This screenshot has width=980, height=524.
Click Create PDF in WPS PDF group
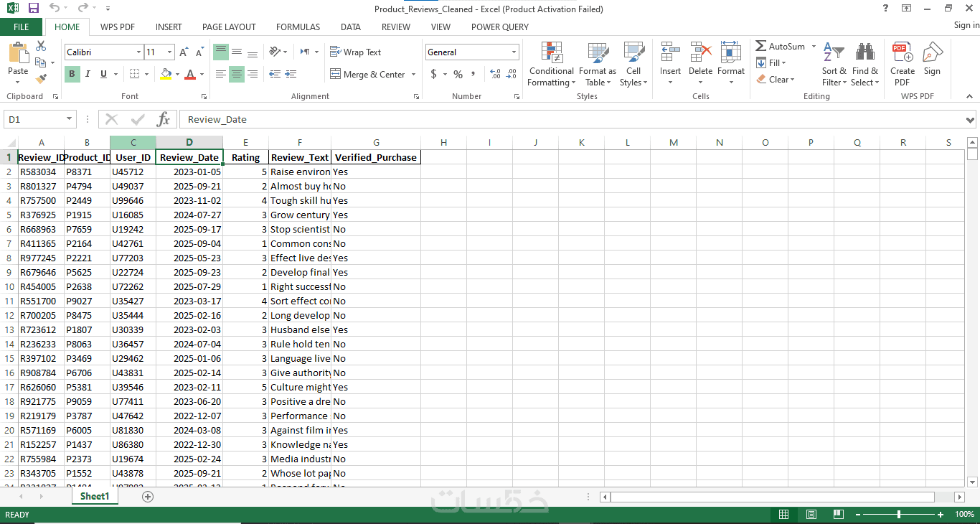point(903,64)
